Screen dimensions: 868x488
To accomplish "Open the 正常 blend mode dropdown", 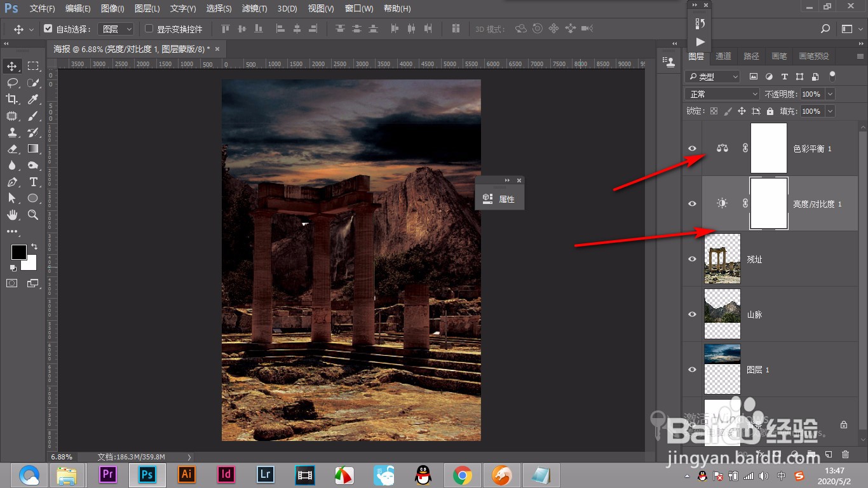I will point(722,94).
